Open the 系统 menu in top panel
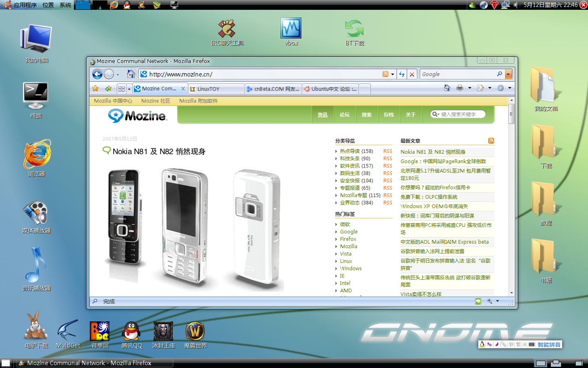 [65, 5]
